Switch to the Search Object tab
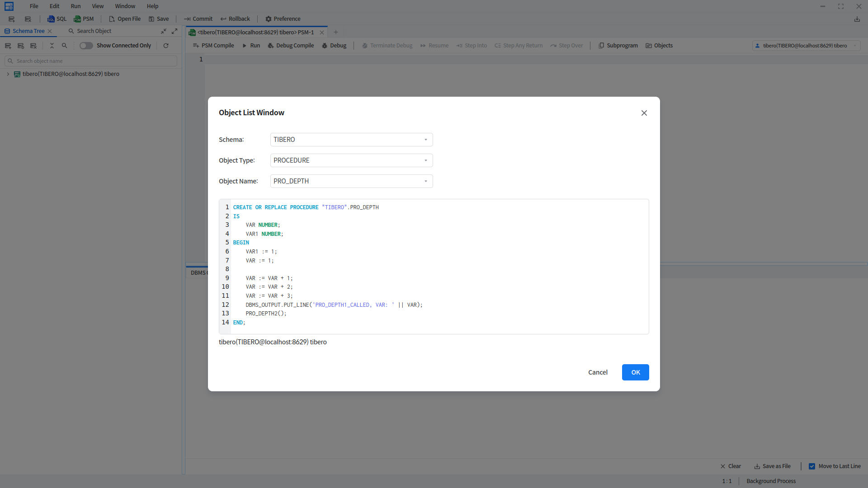The image size is (868, 488). click(90, 31)
